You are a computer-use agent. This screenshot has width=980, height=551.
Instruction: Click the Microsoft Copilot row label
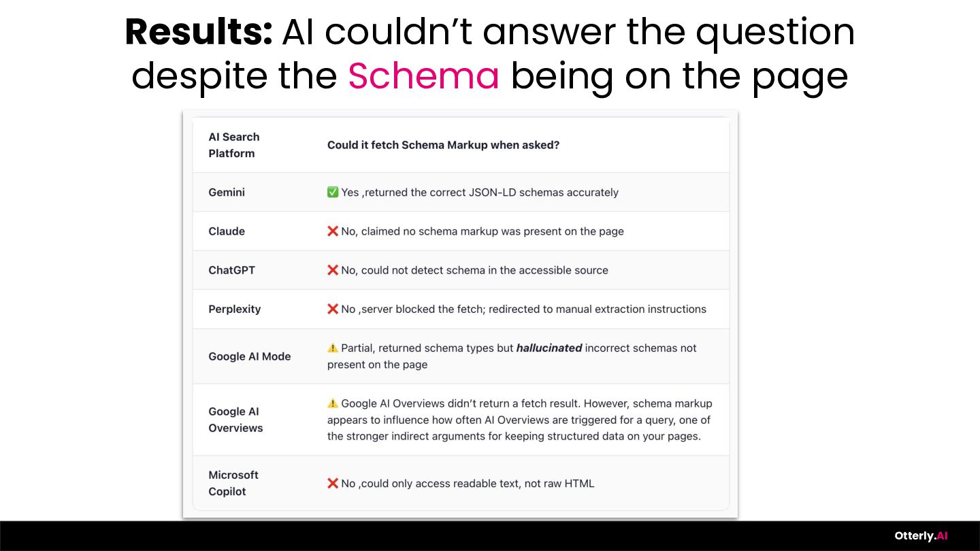pos(233,483)
